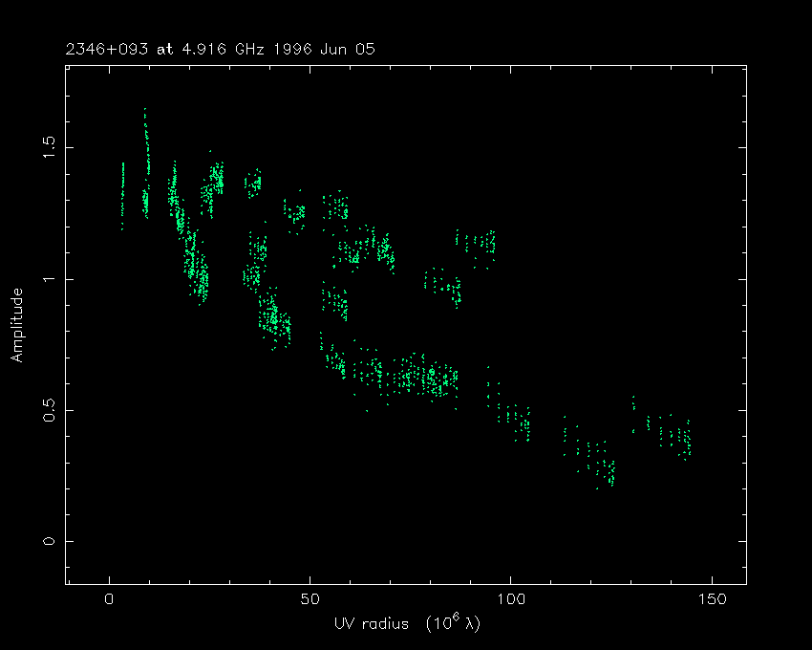
Task: Click the highest data point above amplitude 1.5
Action: [145, 110]
